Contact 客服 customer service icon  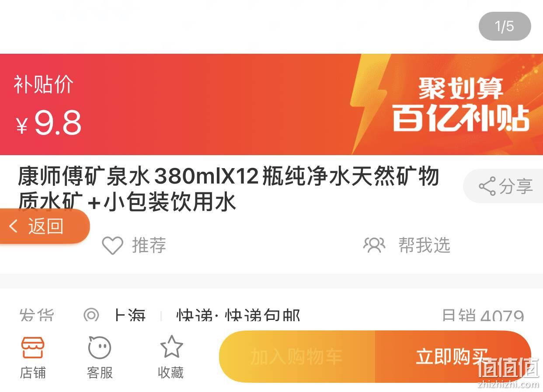(100, 347)
